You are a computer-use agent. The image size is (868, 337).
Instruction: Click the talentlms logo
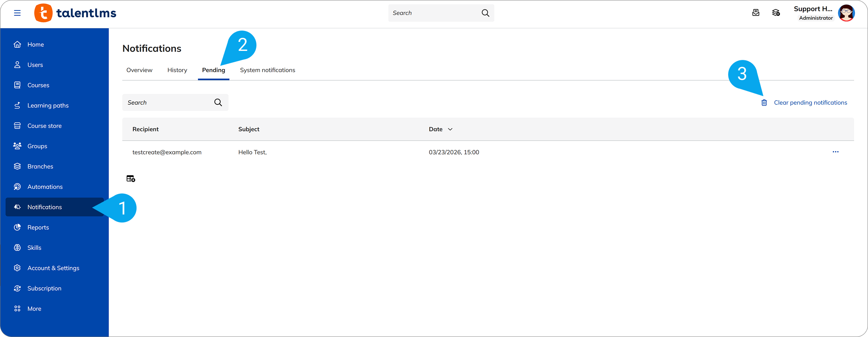pos(75,13)
